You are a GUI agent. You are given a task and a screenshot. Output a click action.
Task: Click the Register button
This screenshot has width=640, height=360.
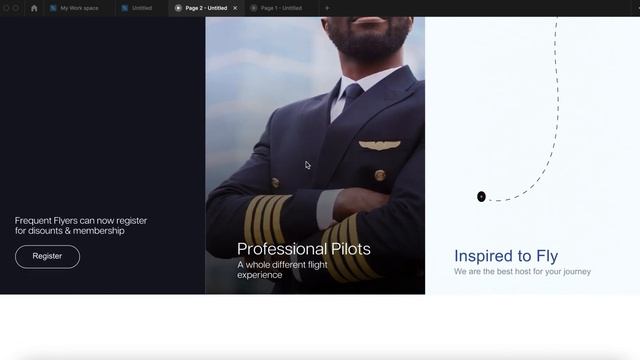tap(47, 256)
